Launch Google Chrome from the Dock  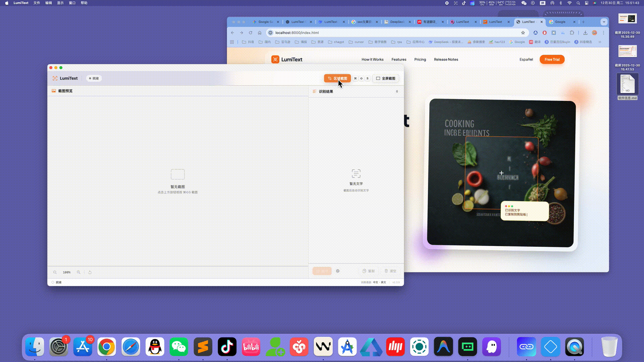(x=107, y=347)
